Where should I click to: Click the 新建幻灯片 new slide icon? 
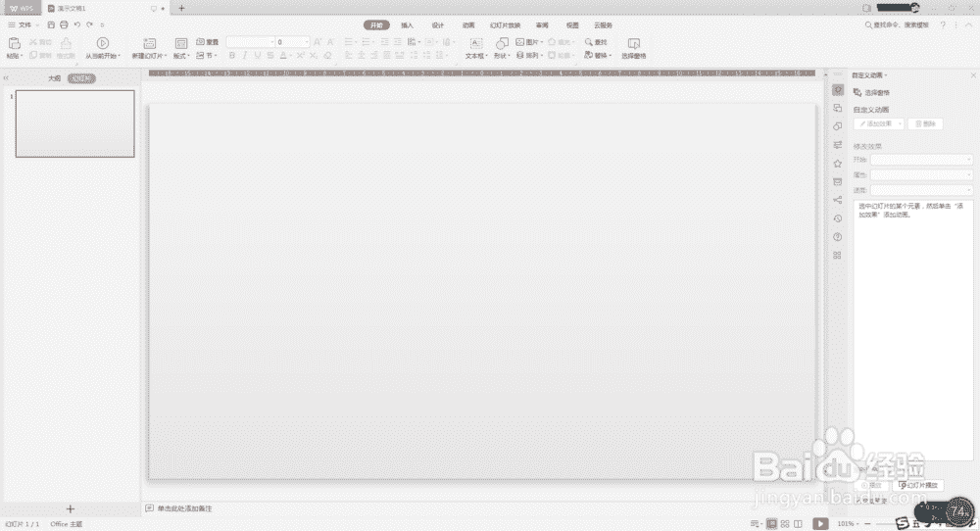click(x=149, y=43)
